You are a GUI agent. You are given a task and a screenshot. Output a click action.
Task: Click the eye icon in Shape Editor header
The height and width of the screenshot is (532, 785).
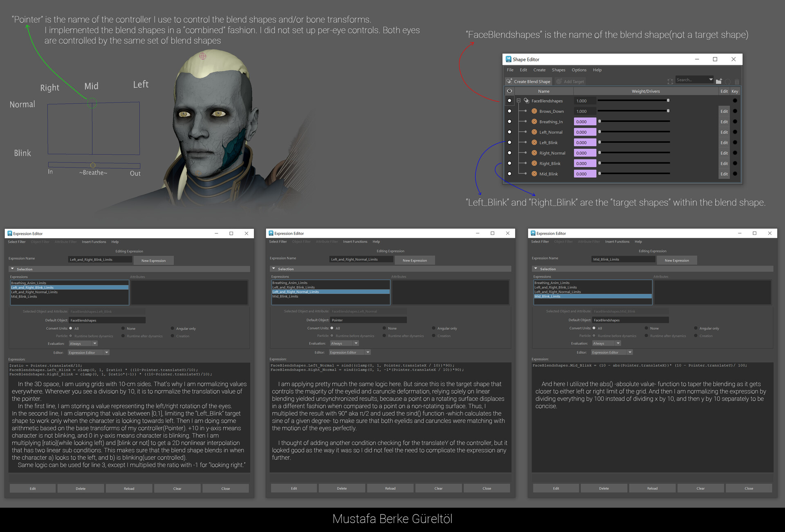509,91
